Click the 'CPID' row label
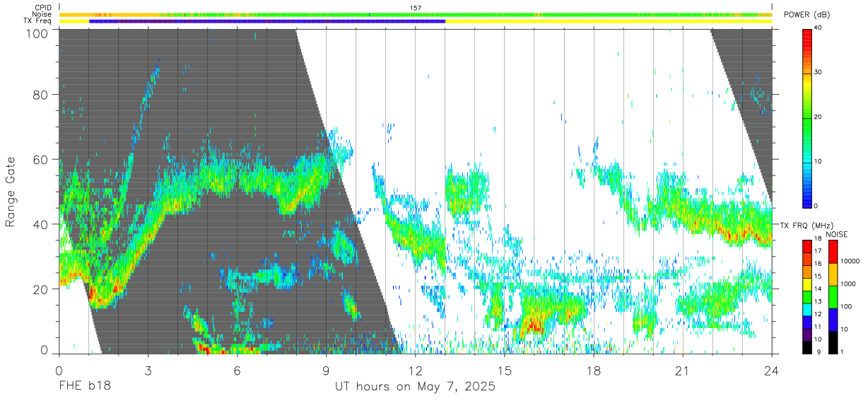868x401 pixels. [43, 8]
